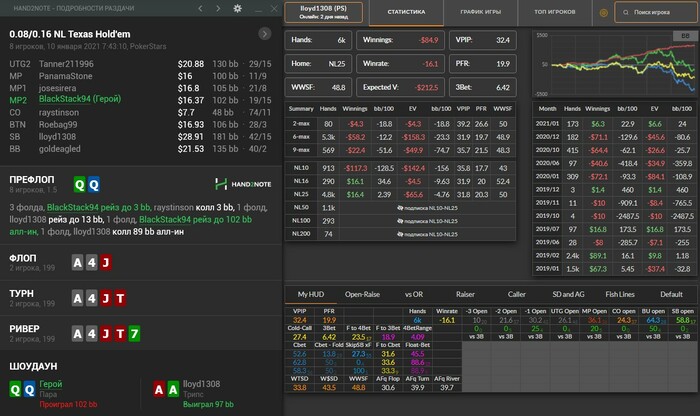Select the SD and AG tab
The image size is (700, 416).
click(x=568, y=294)
